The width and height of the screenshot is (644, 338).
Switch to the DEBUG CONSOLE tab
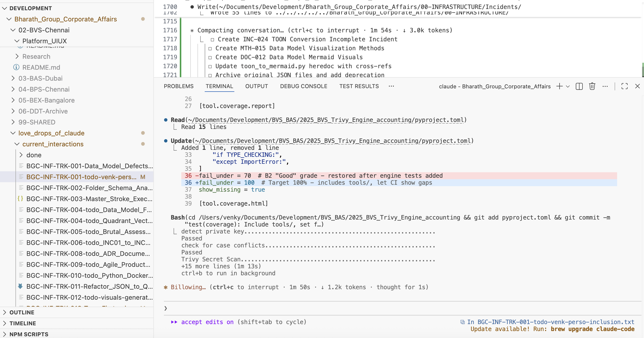[304, 86]
